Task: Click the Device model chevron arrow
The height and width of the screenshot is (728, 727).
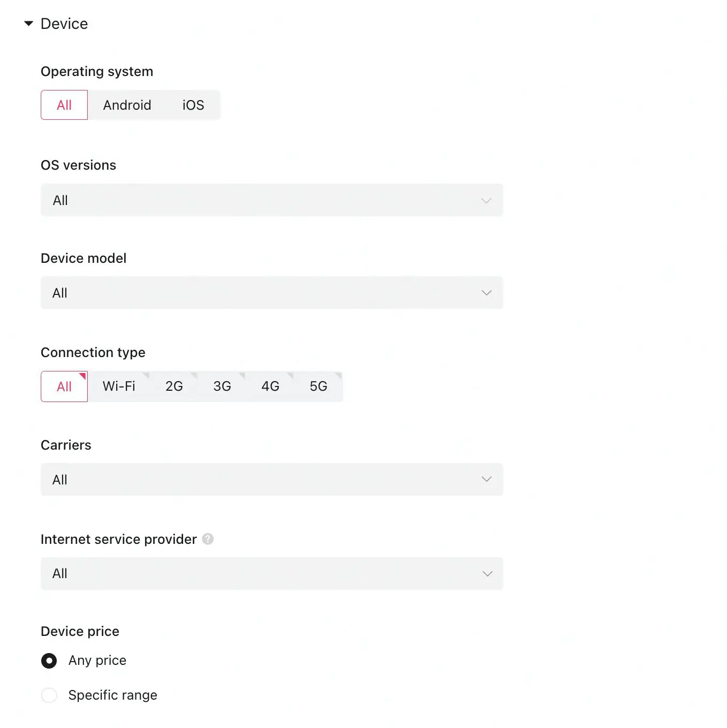Action: (486, 293)
